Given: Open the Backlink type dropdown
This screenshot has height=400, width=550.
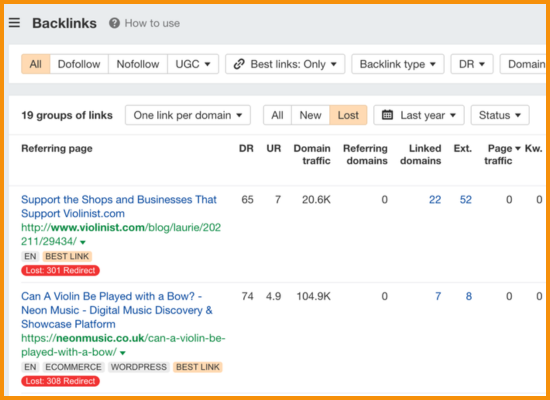Looking at the screenshot, I should click(x=398, y=64).
